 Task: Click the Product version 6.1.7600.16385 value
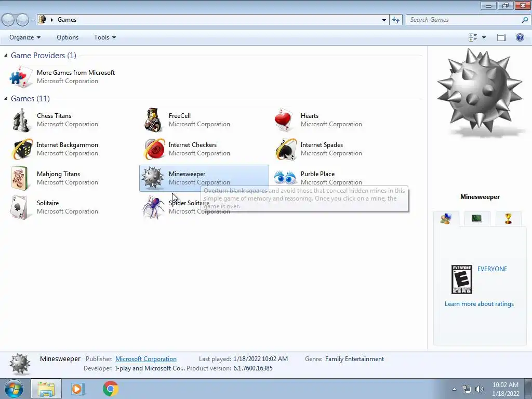tap(253, 368)
